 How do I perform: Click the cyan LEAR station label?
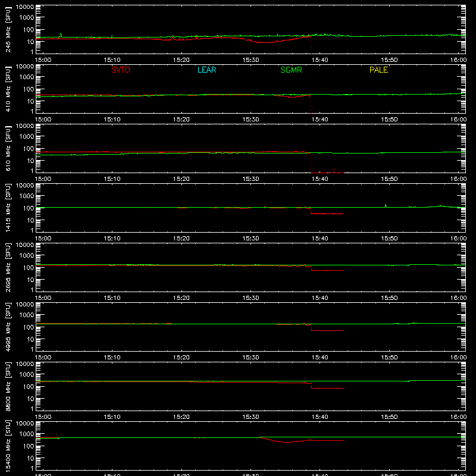click(x=206, y=70)
